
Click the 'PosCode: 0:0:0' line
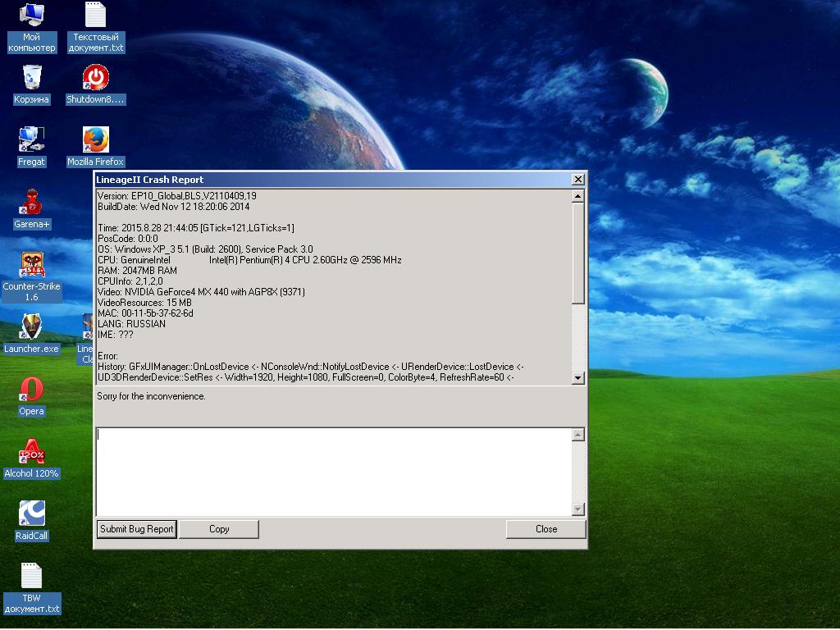point(128,239)
